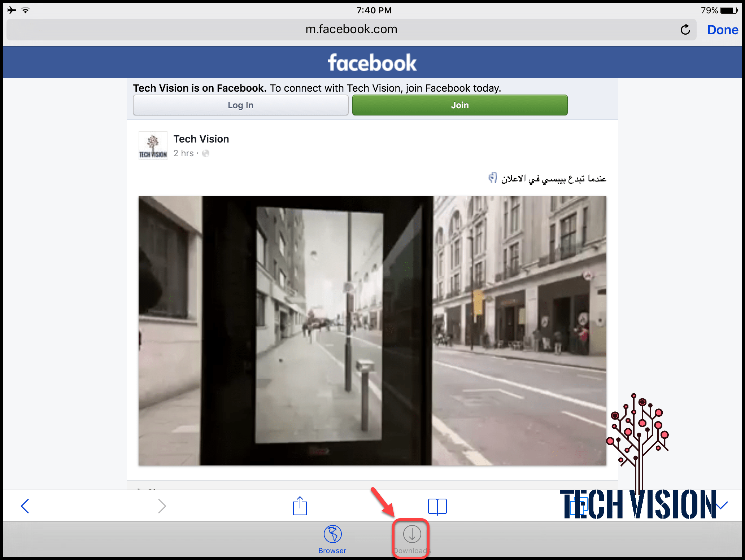Tap the back navigation arrow
Screen dimensions: 745x560
25,506
